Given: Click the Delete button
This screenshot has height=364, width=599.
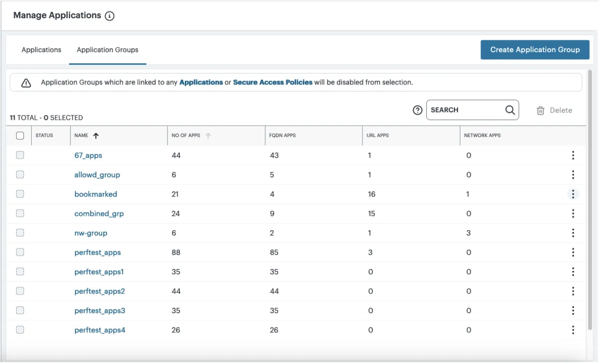Looking at the screenshot, I should click(554, 110).
